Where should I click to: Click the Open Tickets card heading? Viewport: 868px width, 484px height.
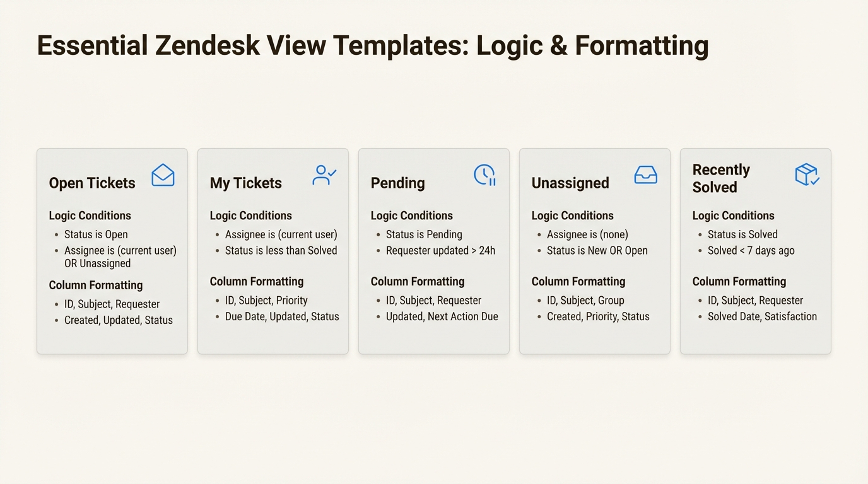coord(92,183)
